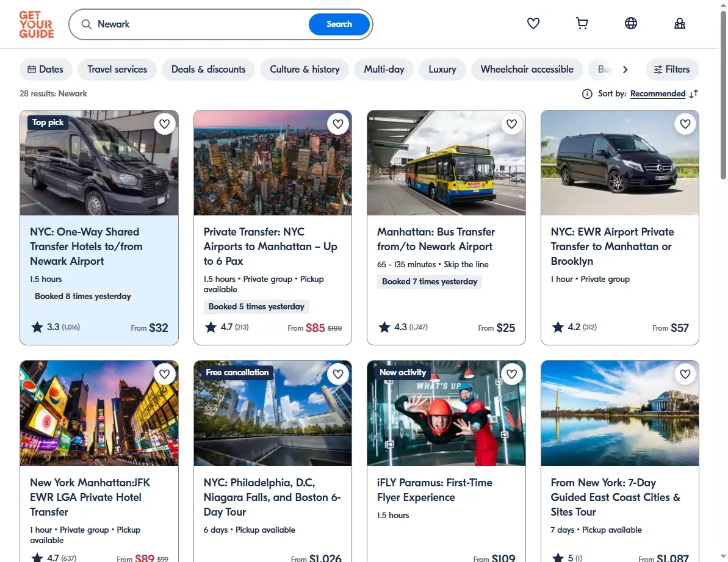Click the Booked 5 times yesterday label
Viewport: 728px width, 562px height.
coord(256,306)
